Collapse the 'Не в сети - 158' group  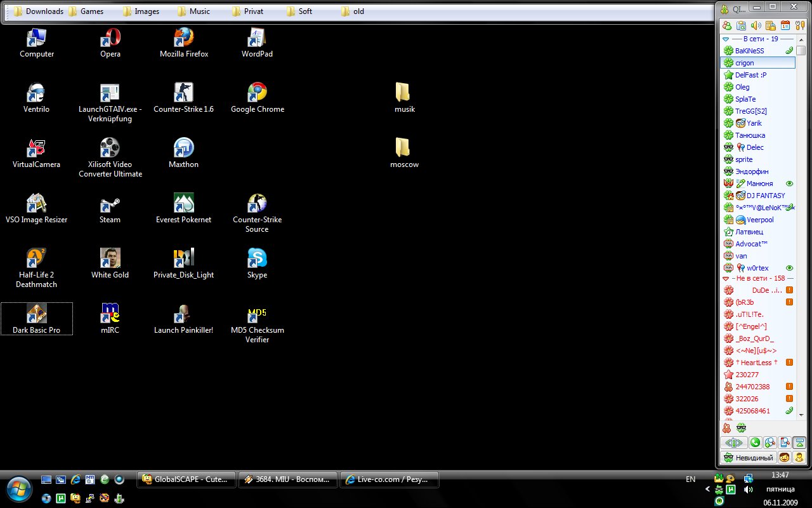(726, 279)
